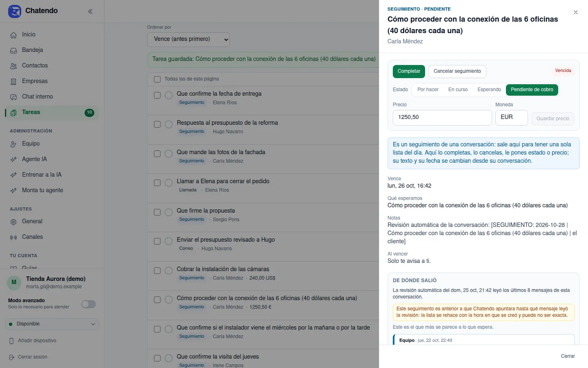Click the Canales broadcast icon
The width and height of the screenshot is (588, 368).
13,237
